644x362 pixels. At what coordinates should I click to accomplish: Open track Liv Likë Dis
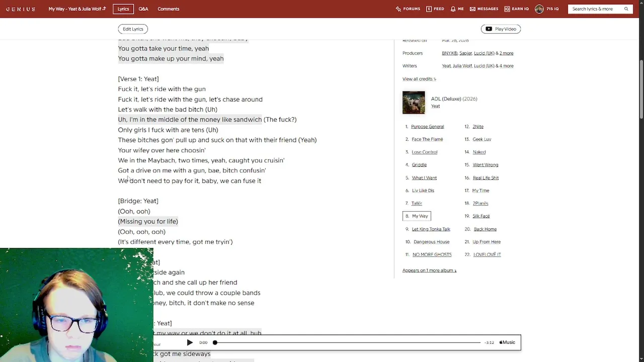tap(423, 191)
